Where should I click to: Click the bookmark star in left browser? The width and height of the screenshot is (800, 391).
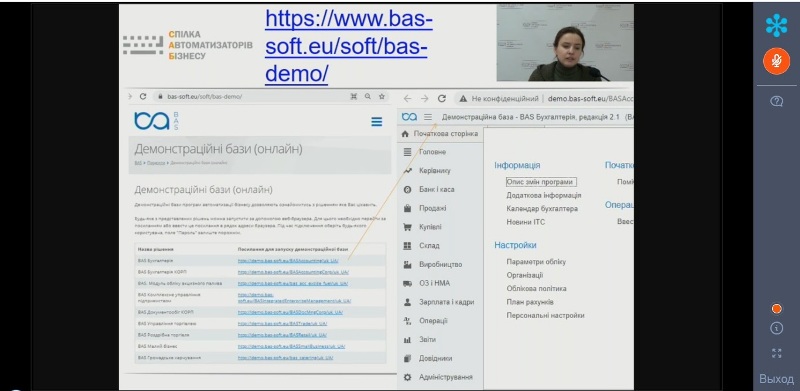[x=381, y=96]
